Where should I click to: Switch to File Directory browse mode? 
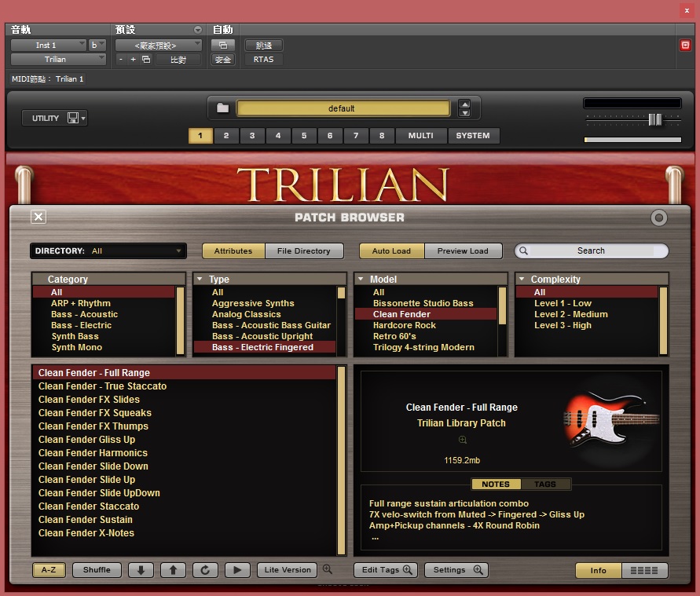(304, 250)
